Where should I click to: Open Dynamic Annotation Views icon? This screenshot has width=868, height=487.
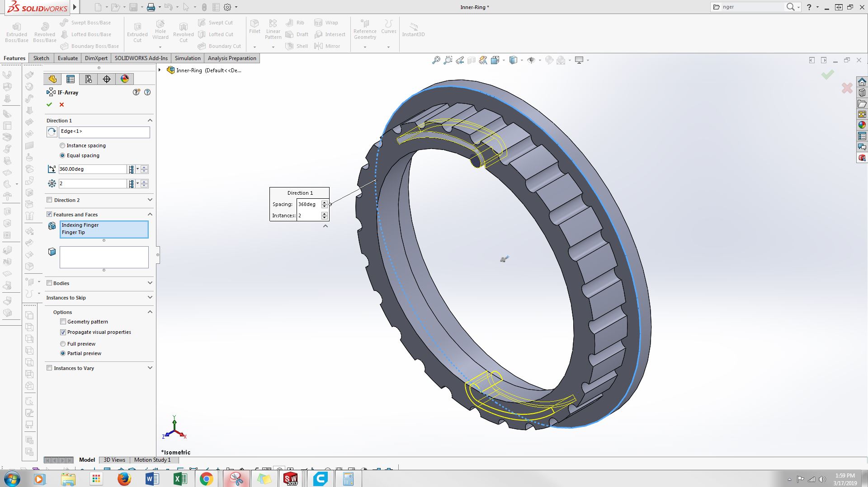click(483, 60)
